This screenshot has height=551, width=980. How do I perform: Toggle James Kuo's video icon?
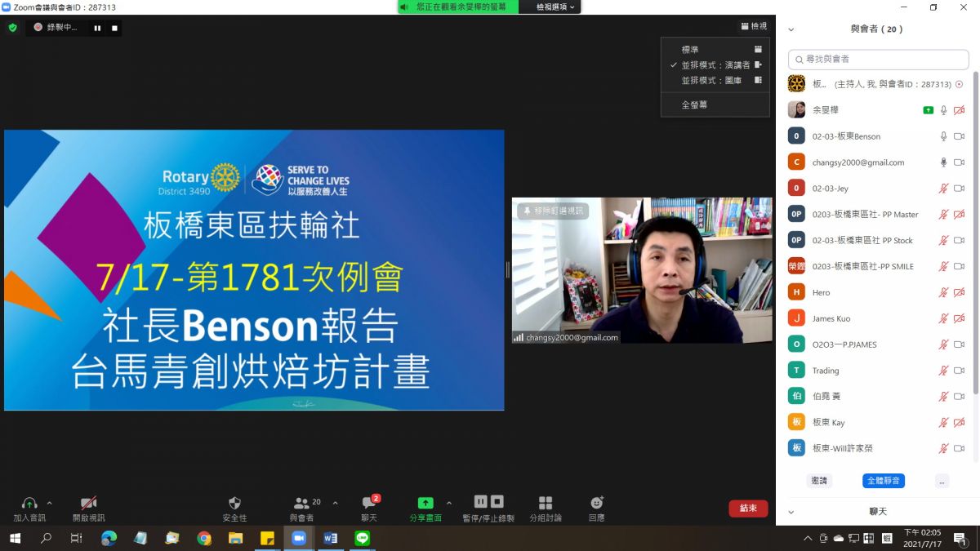tap(960, 318)
